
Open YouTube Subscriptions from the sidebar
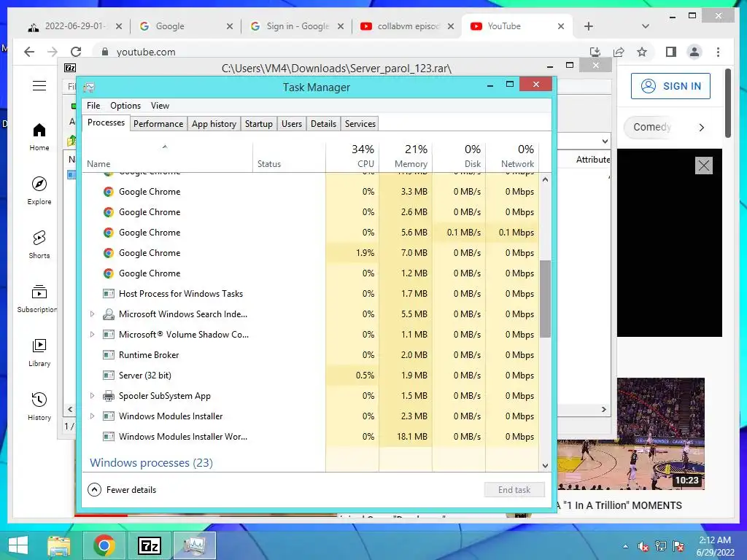pos(38,298)
